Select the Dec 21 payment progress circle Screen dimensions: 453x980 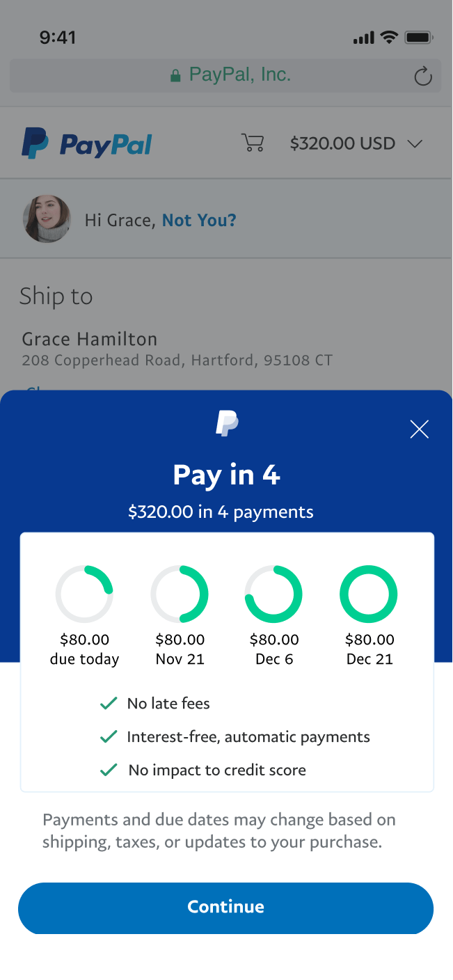(369, 594)
